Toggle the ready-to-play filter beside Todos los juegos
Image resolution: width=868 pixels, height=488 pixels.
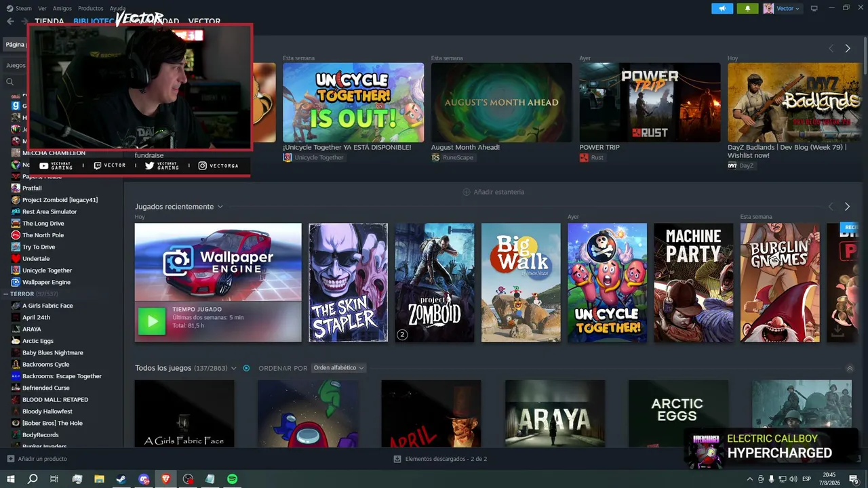coord(246,368)
